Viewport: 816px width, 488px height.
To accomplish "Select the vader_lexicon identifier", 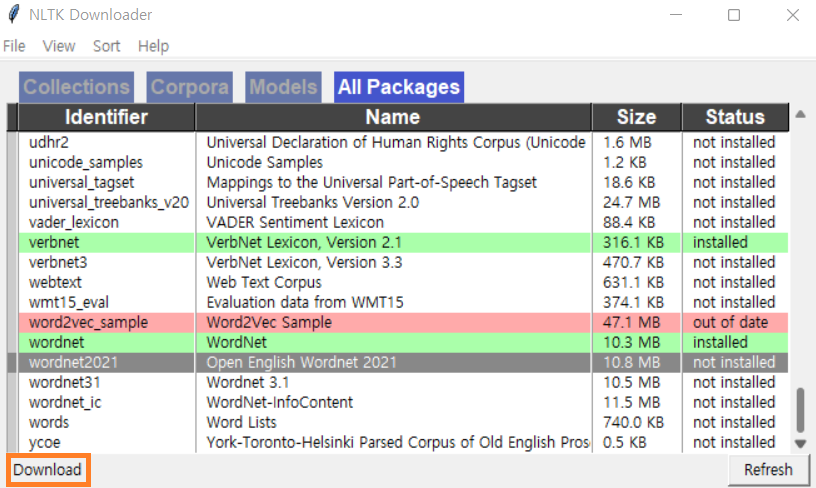I will (x=74, y=223).
